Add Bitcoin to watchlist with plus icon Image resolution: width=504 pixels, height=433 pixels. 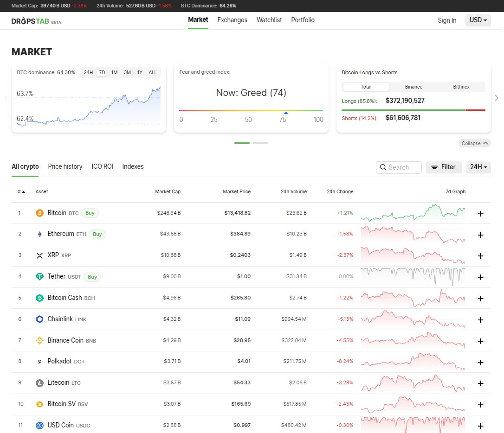480,214
